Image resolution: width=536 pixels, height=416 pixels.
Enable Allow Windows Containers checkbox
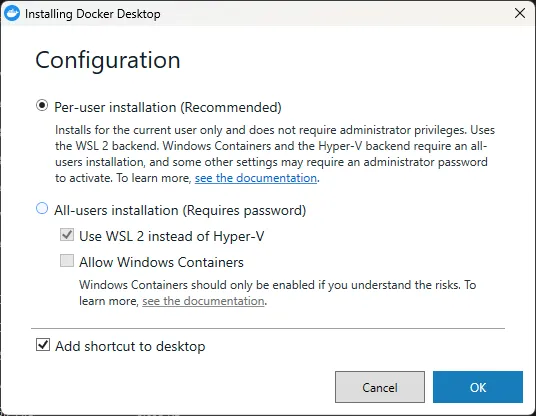[67, 261]
